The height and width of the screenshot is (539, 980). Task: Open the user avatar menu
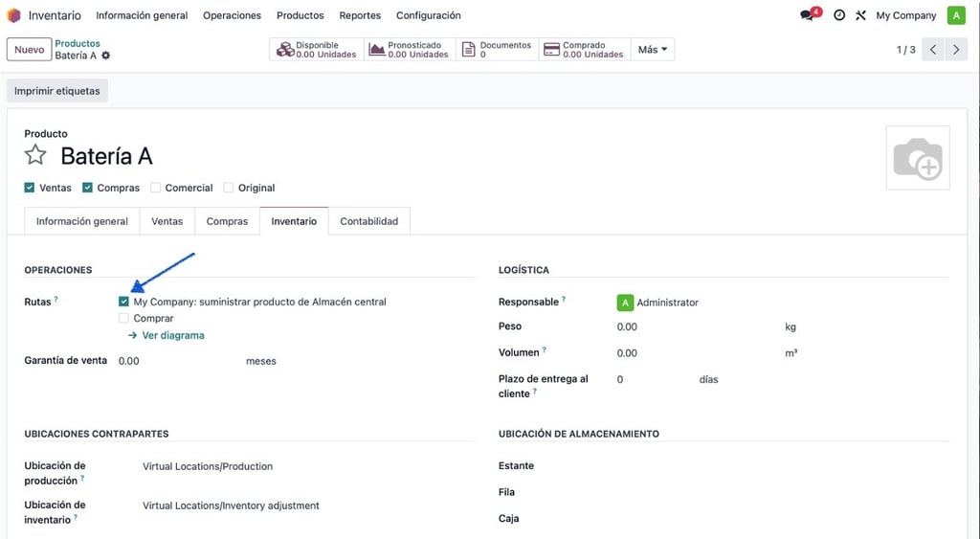[x=956, y=15]
